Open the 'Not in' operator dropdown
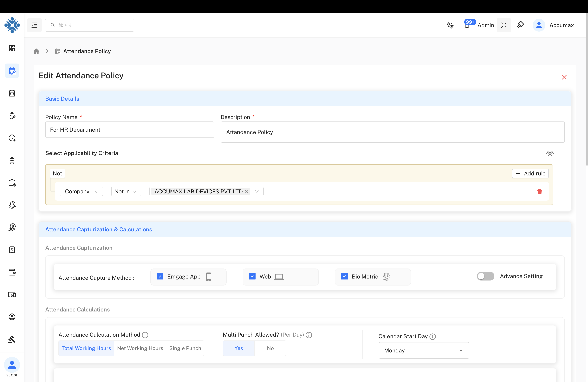The width and height of the screenshot is (588, 382). (126, 191)
